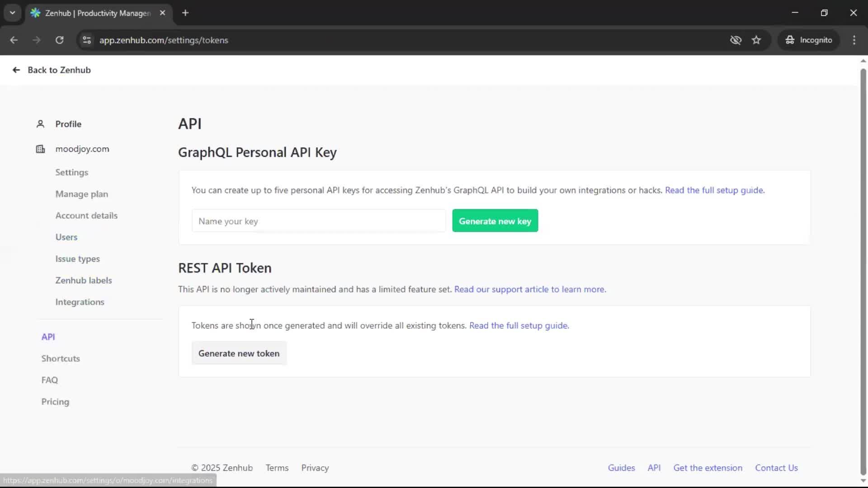Click the browser back navigation icon
The height and width of the screenshot is (488, 868).
pos(14,40)
